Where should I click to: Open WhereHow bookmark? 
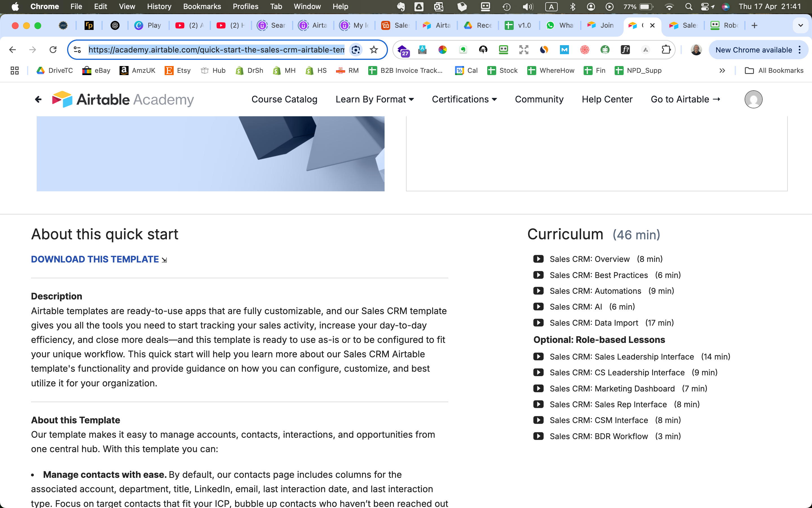tap(551, 71)
